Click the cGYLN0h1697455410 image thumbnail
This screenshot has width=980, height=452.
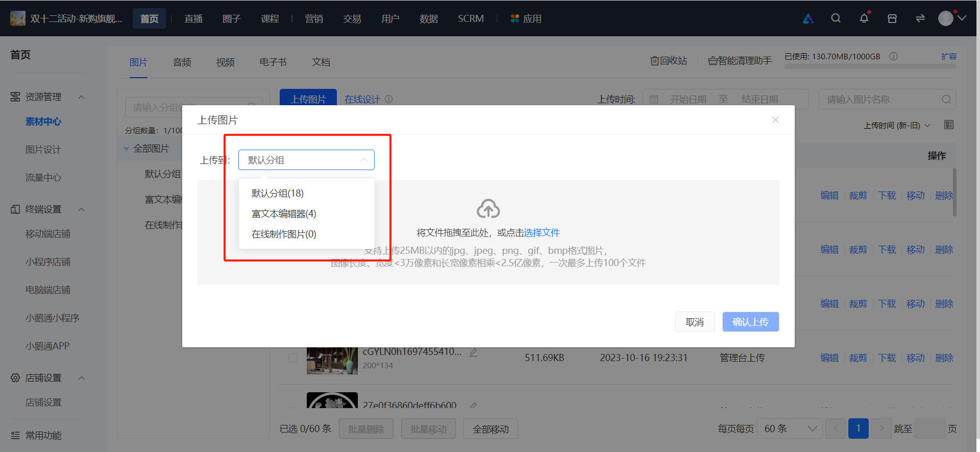point(332,361)
